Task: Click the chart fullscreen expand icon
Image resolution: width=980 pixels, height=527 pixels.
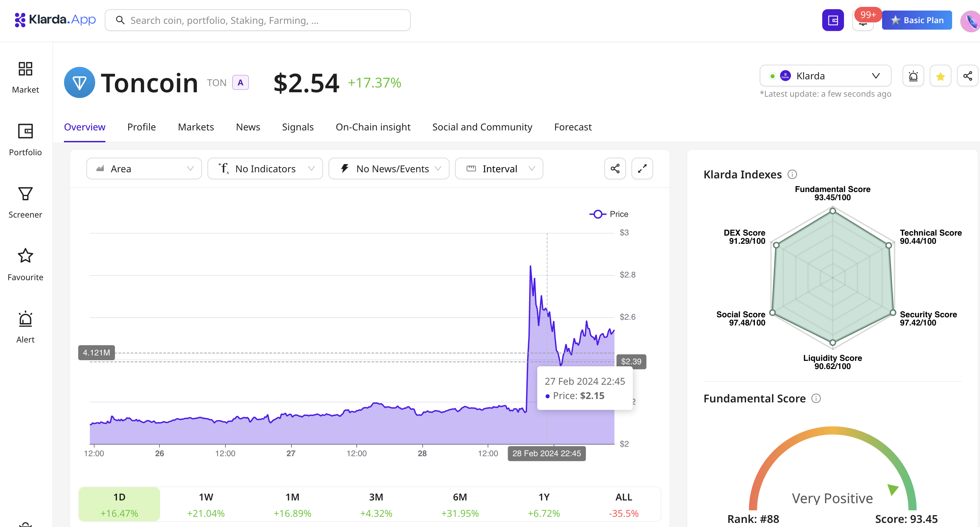Action: coord(642,169)
